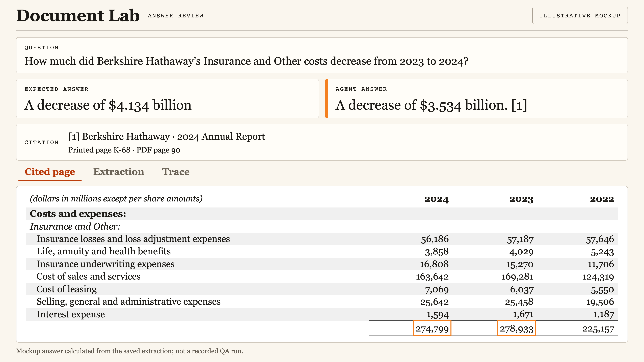Open the Cited page tab
This screenshot has height=362, width=644.
tap(50, 172)
